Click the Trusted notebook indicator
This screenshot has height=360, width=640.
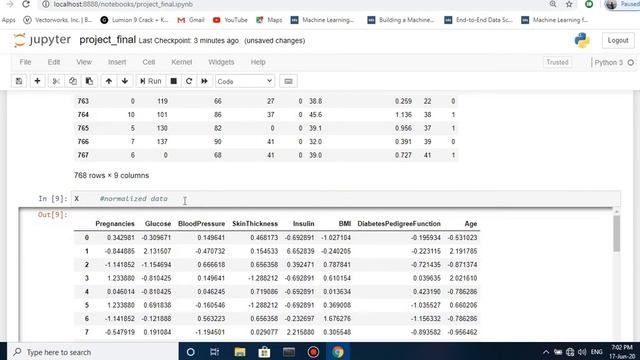(x=557, y=62)
